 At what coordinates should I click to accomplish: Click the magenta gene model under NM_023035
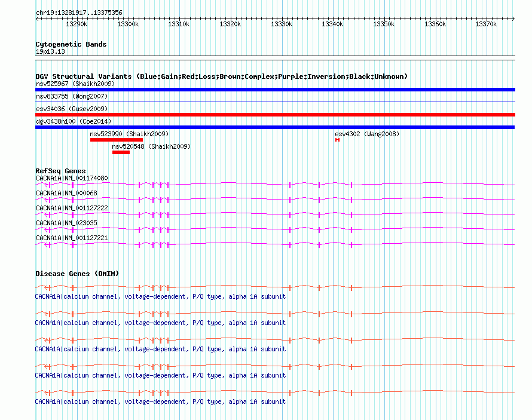[x=275, y=229]
